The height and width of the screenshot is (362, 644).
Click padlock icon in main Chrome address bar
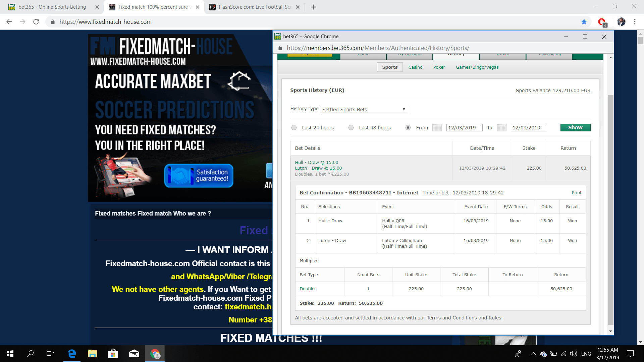click(x=53, y=22)
